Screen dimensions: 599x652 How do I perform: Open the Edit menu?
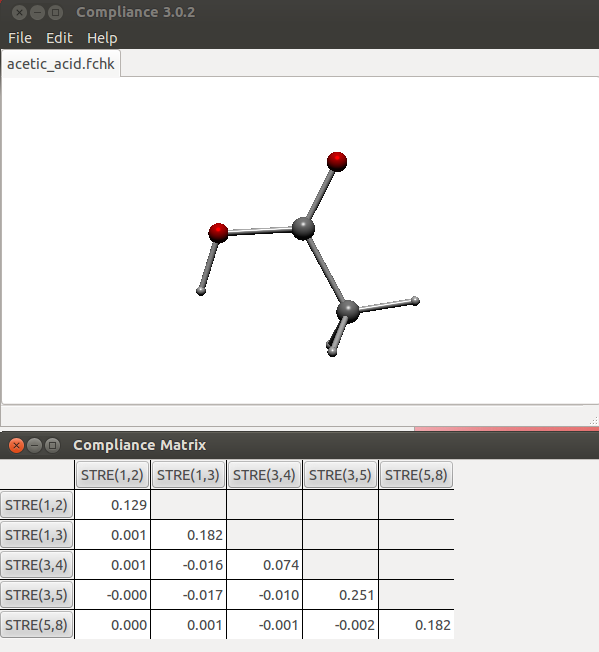click(x=59, y=38)
